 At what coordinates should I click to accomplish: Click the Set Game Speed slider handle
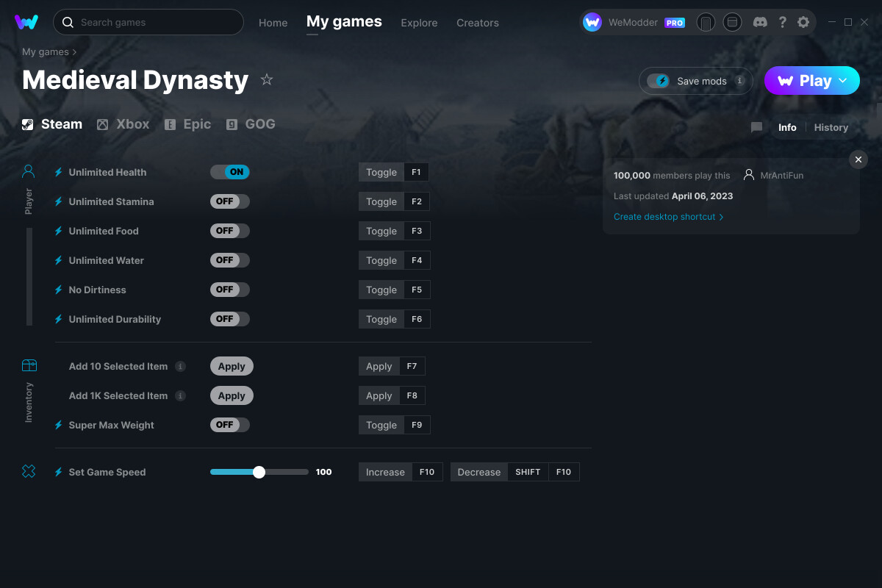[259, 472]
